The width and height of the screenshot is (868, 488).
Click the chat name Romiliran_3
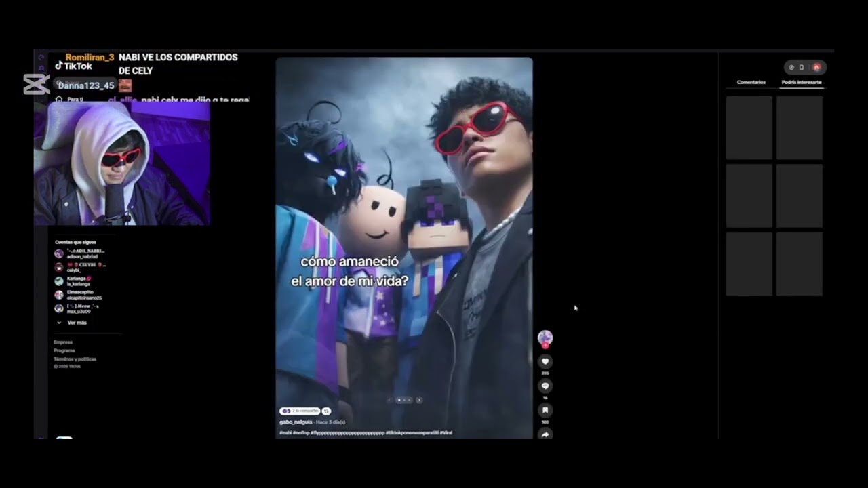90,58
